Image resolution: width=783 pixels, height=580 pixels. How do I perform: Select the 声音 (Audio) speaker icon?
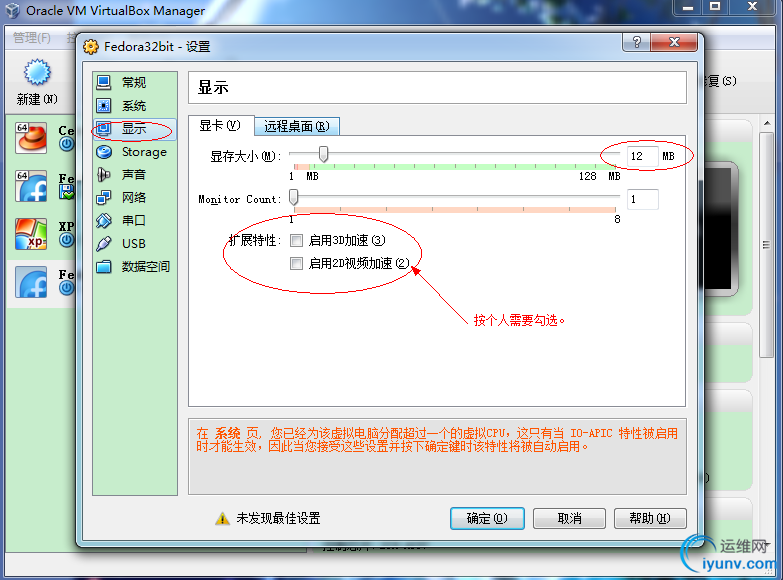pyautogui.click(x=104, y=174)
